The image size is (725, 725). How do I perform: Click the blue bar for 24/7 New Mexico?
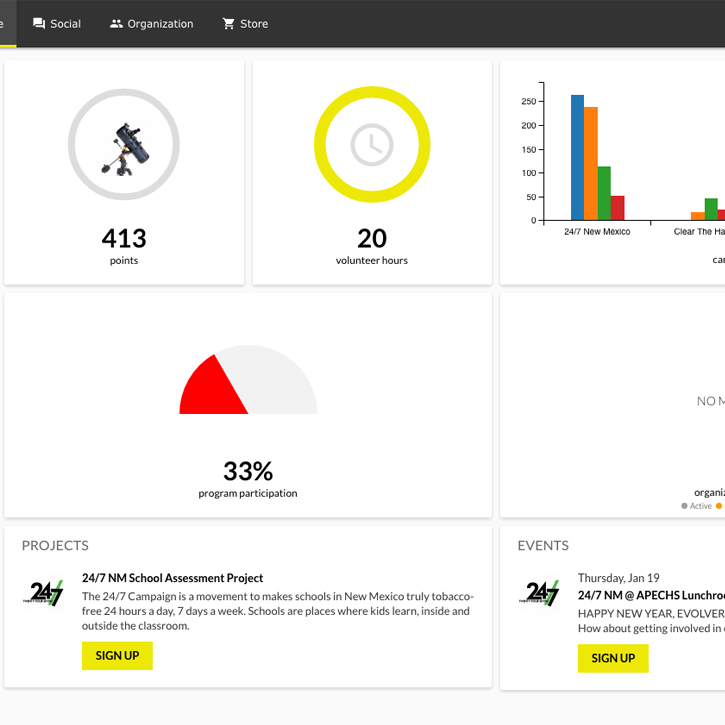tap(577, 157)
